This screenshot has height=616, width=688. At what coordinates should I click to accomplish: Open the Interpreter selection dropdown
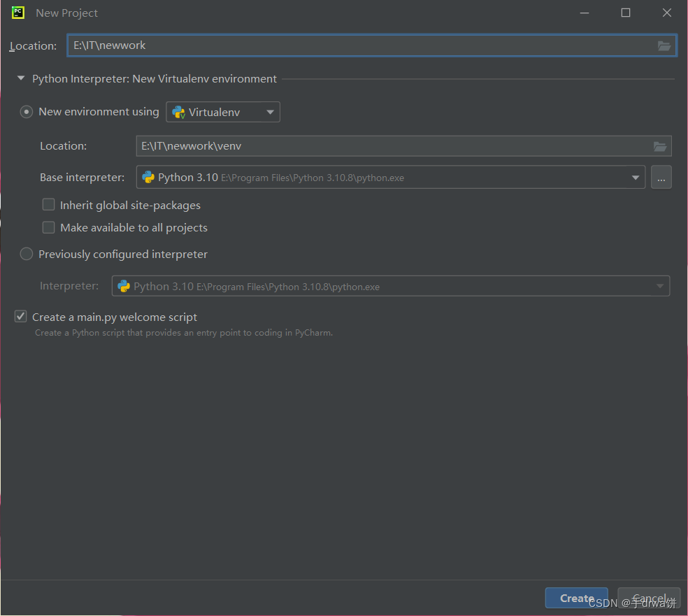tap(659, 285)
